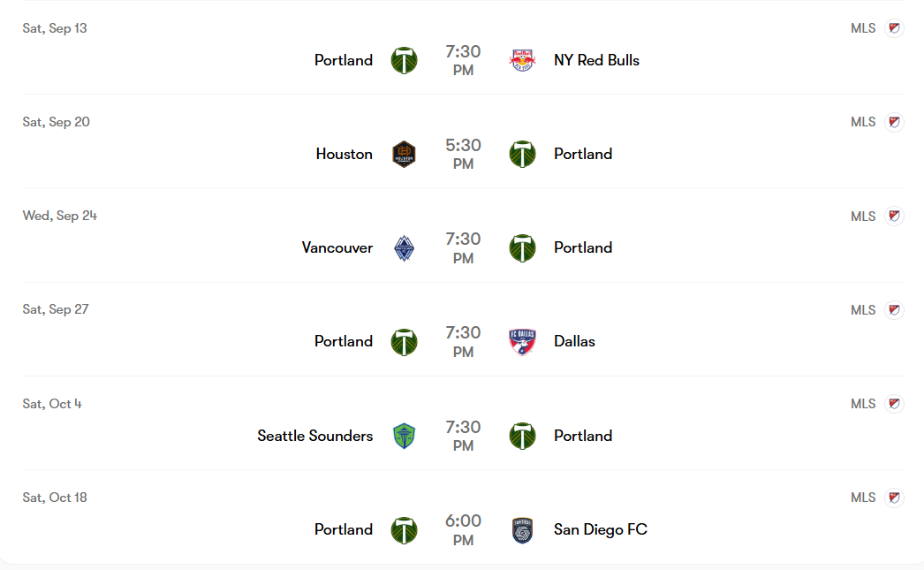This screenshot has height=570, width=924.
Task: Click the Wed, Sep 24 date label
Action: pos(59,216)
